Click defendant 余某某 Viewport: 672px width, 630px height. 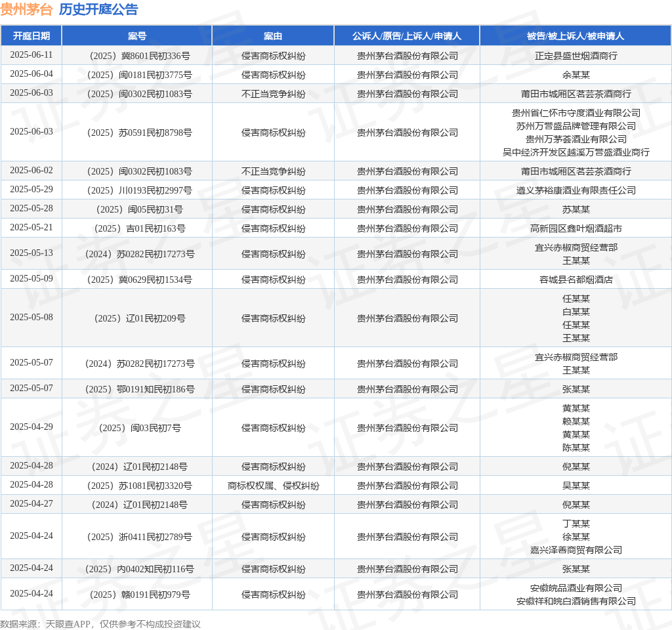(576, 75)
